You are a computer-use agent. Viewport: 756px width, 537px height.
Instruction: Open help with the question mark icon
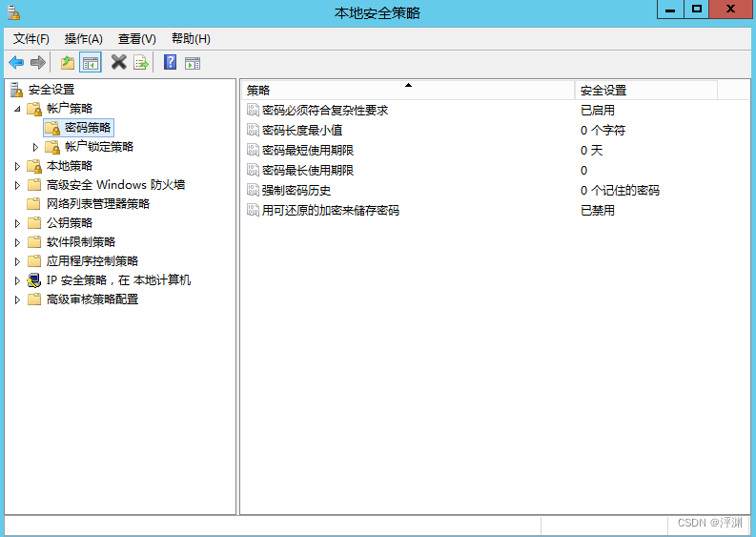coord(171,62)
